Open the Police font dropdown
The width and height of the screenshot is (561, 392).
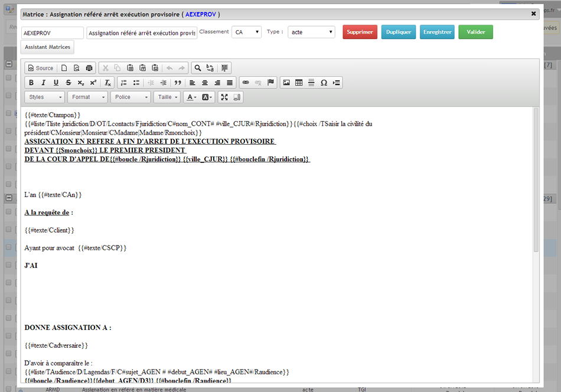tap(131, 97)
